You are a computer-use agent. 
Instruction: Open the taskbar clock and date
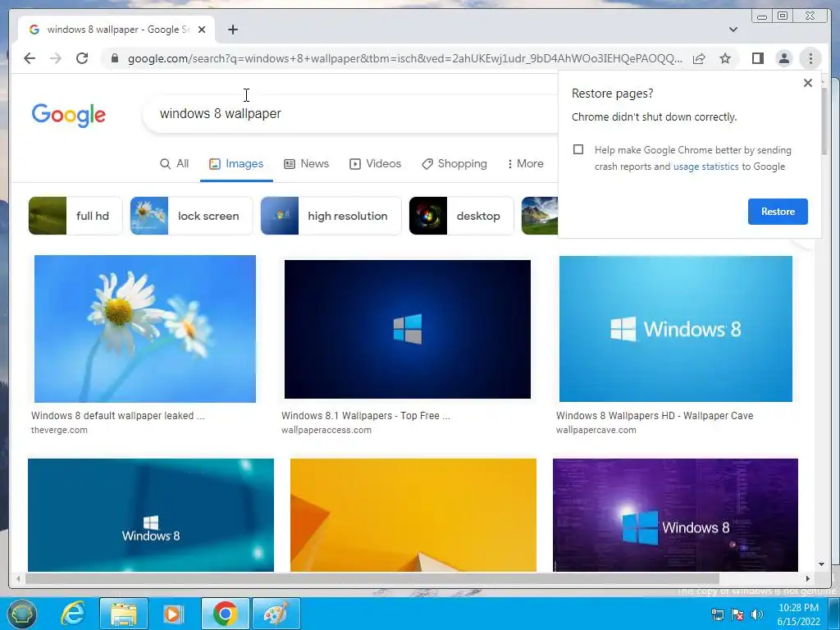tap(798, 614)
